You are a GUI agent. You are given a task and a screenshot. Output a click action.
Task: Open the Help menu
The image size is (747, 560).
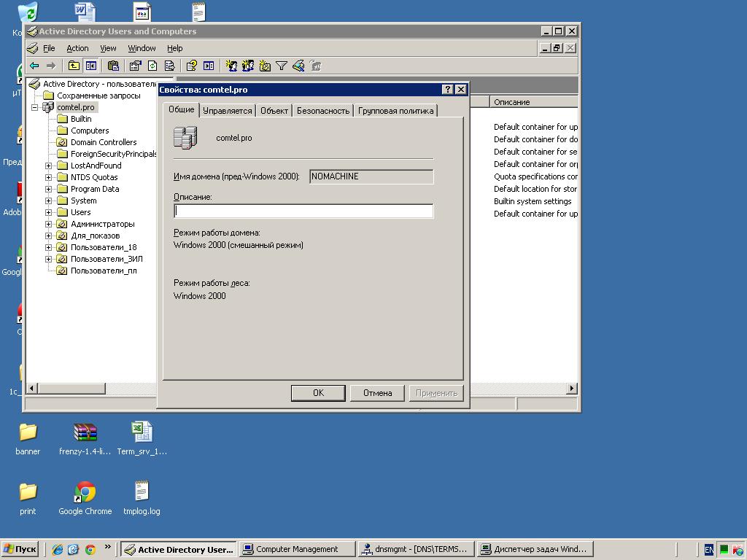pos(175,48)
